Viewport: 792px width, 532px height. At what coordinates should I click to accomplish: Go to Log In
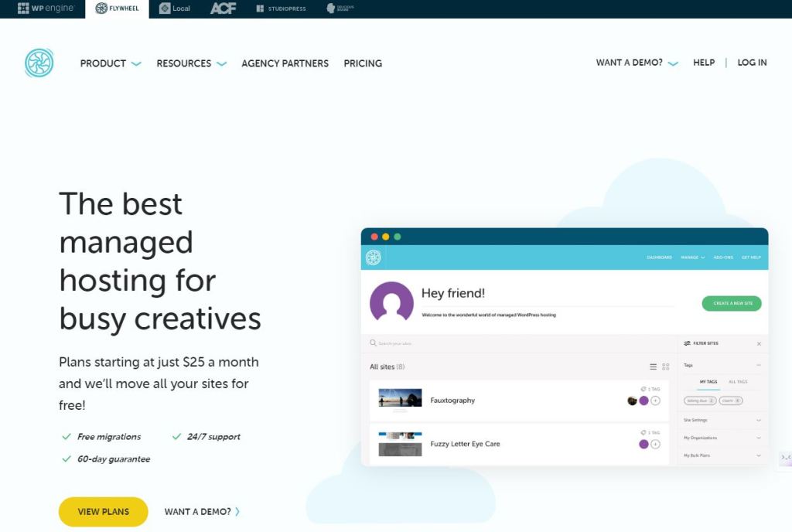(x=752, y=63)
